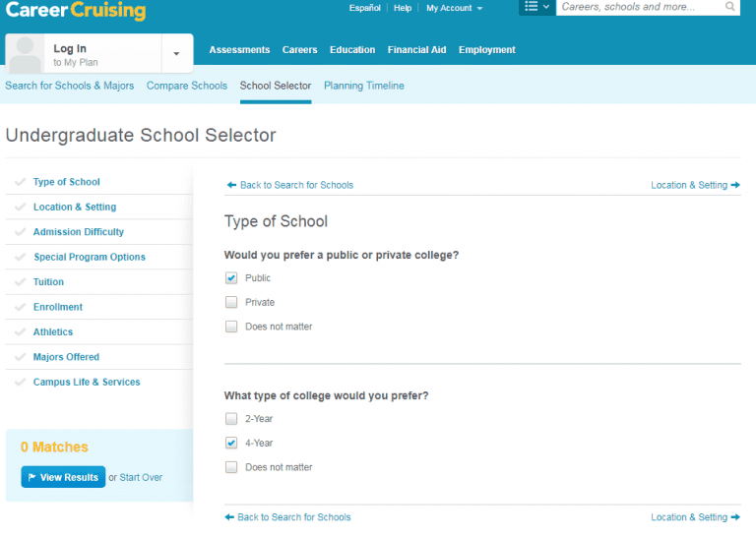Click the bottom Location & Setting right arrow

[x=735, y=517]
